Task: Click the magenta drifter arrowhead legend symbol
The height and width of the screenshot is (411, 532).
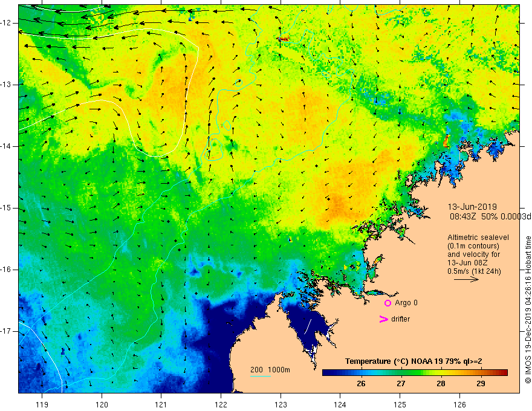Action: (x=383, y=319)
